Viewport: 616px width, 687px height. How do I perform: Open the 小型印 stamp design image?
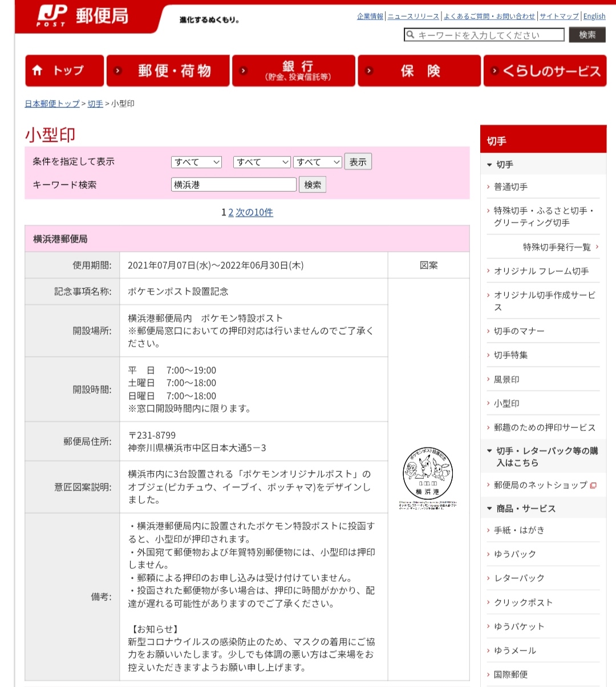click(428, 478)
